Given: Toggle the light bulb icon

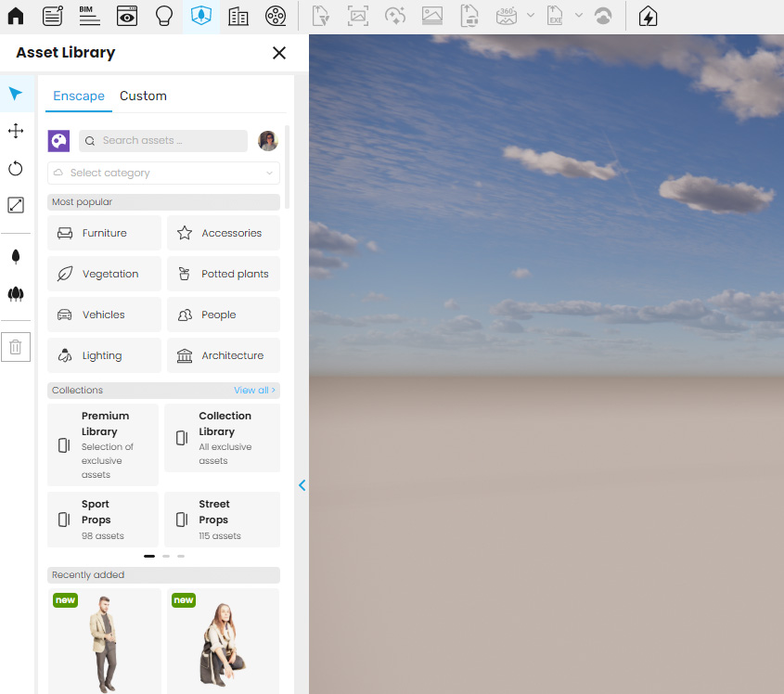Looking at the screenshot, I should 164,16.
